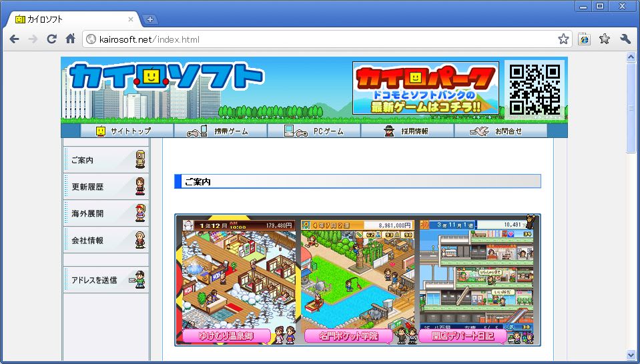Click the browser Back arrow button
Screen dimensions: 640x364
(14, 39)
